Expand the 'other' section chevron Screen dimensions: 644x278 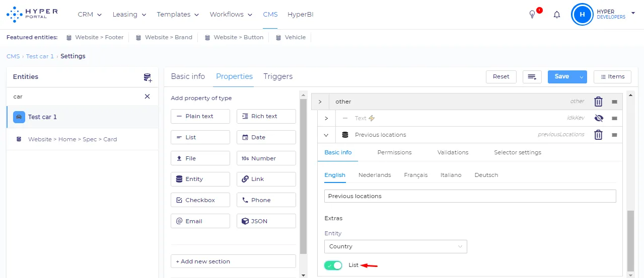(320, 102)
